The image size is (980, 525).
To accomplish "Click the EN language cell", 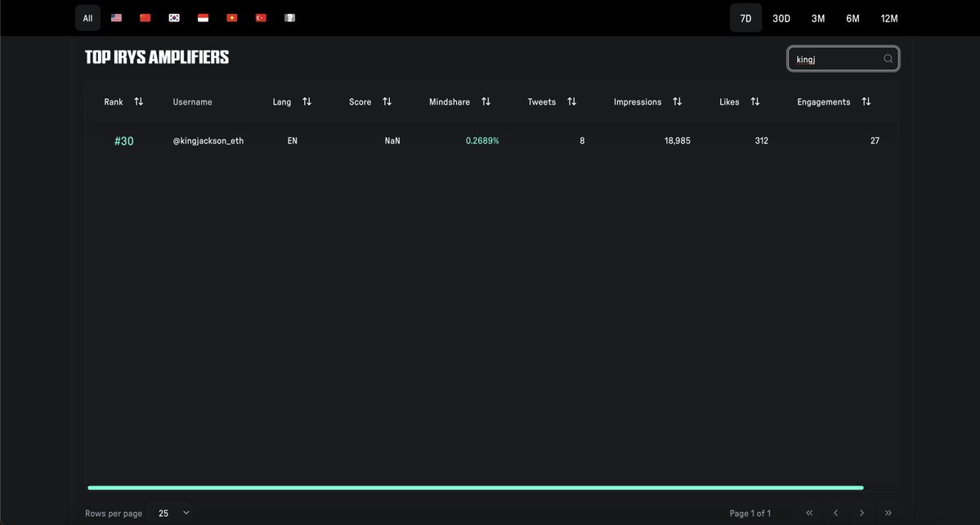I will coord(293,141).
